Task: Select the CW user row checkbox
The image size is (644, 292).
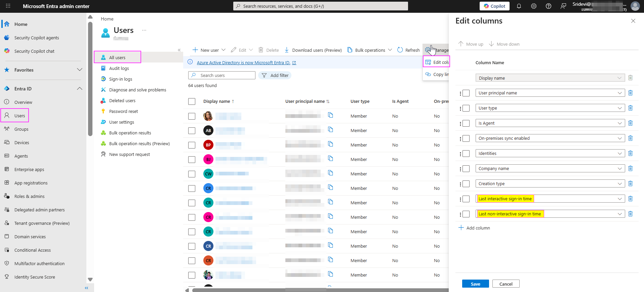Action: 192,174
